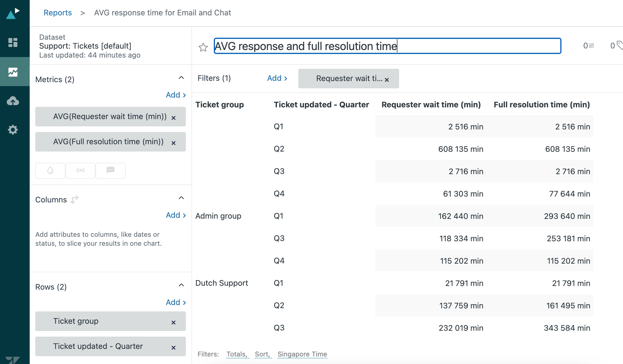Click the speech bubble annotation icon
Image resolution: width=623 pixels, height=364 pixels.
point(111,170)
